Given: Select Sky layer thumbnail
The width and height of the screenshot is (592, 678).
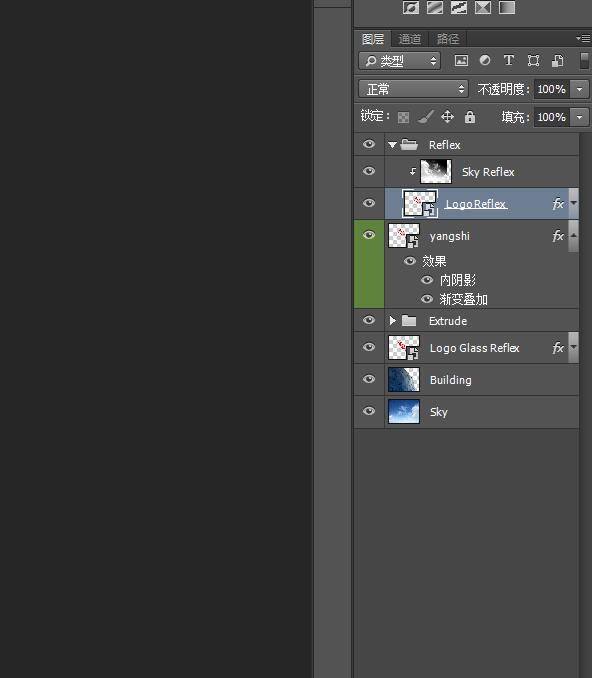Looking at the screenshot, I should (x=404, y=412).
